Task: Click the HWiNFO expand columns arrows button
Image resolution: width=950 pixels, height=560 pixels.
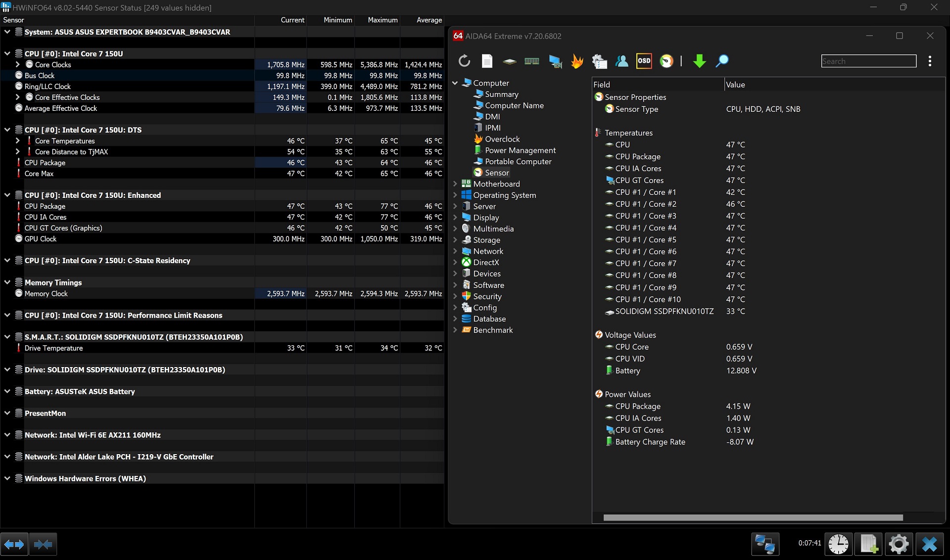Action: [x=14, y=544]
